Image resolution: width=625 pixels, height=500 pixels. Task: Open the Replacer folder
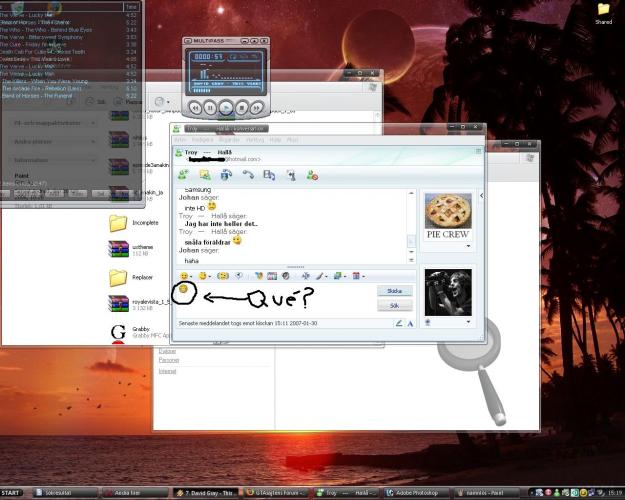(x=119, y=276)
